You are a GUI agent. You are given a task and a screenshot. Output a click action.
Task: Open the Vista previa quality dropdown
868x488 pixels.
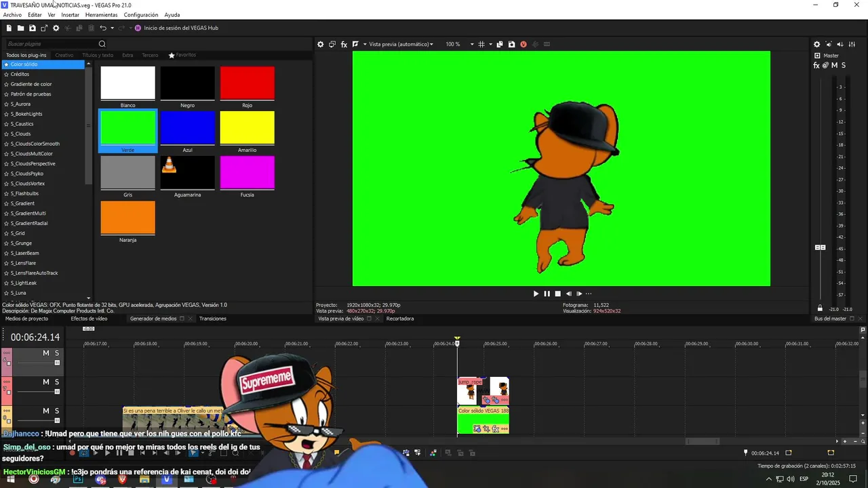pyautogui.click(x=401, y=44)
